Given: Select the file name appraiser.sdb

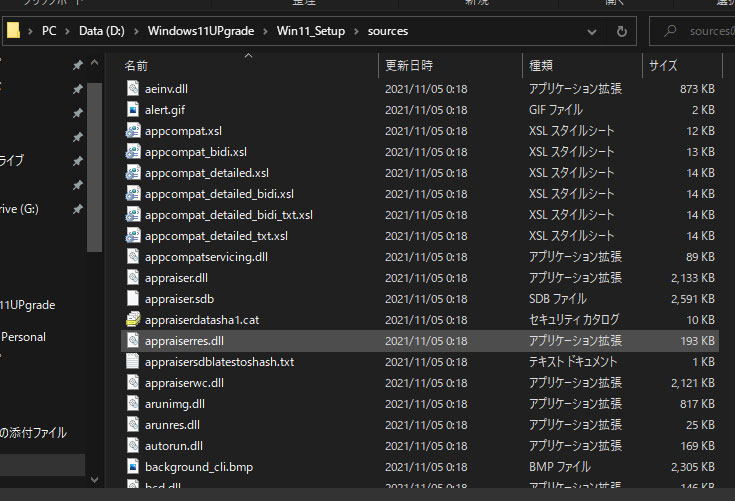Looking at the screenshot, I should tap(180, 299).
